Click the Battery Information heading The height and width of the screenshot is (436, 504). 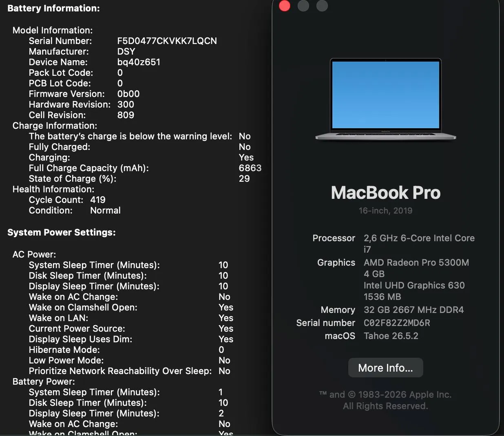coord(53,8)
